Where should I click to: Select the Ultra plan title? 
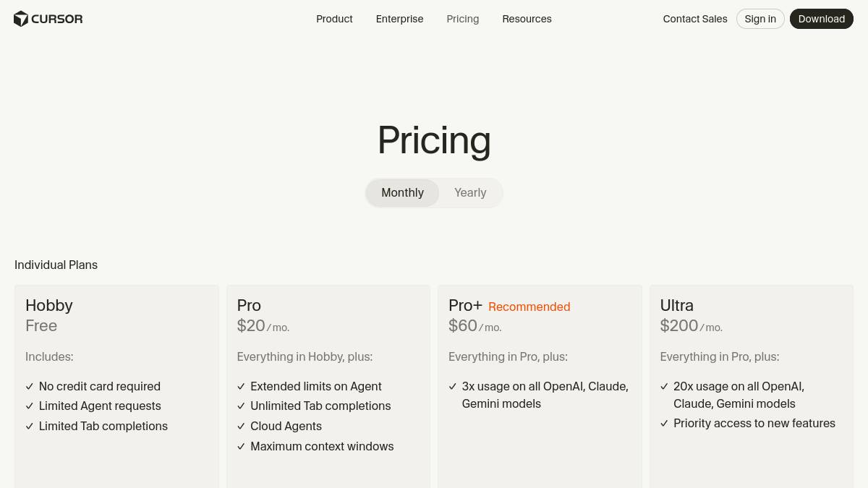coord(676,305)
